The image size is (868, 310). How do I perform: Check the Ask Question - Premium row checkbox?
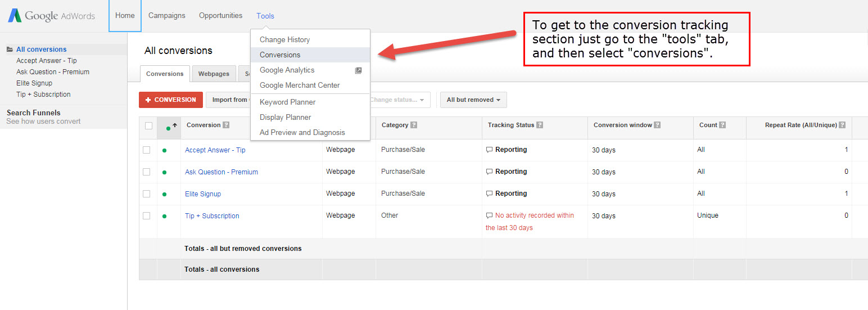click(146, 172)
